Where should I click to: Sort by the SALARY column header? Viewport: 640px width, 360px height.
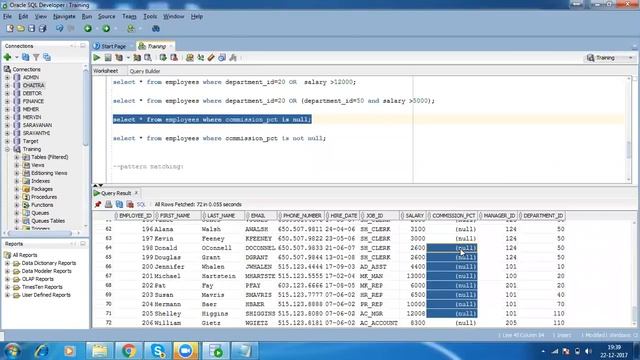point(412,216)
